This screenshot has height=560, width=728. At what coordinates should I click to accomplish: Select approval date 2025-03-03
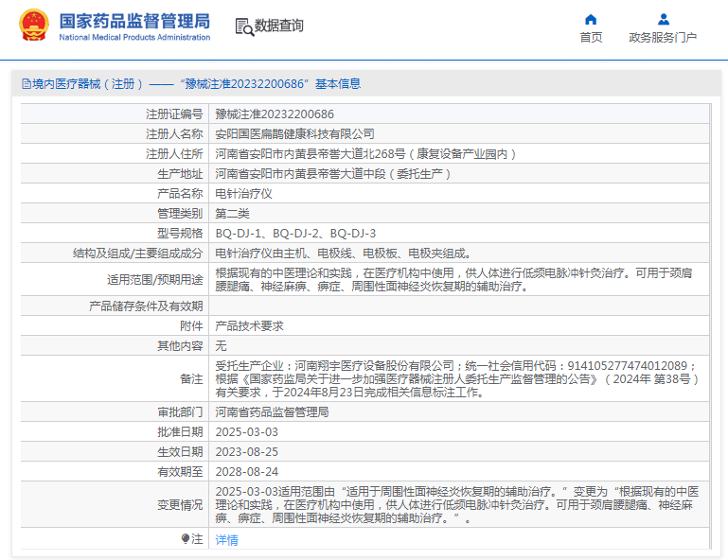tap(246, 432)
